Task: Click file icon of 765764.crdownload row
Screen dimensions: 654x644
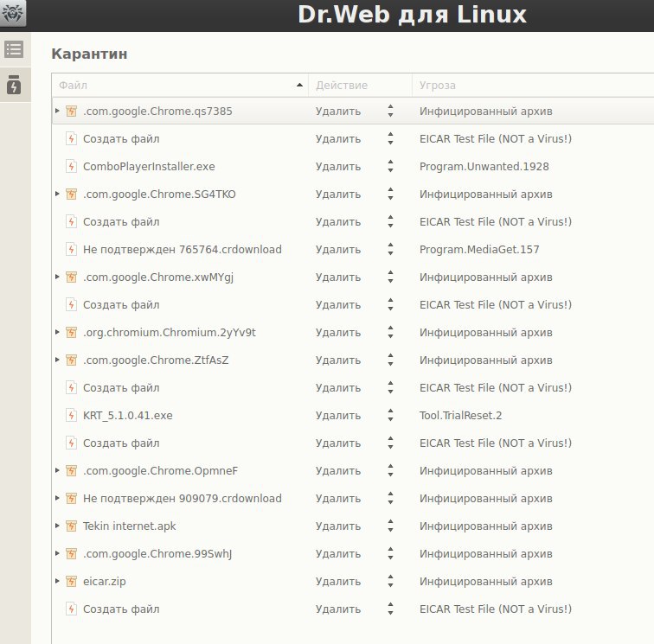Action: point(71,249)
